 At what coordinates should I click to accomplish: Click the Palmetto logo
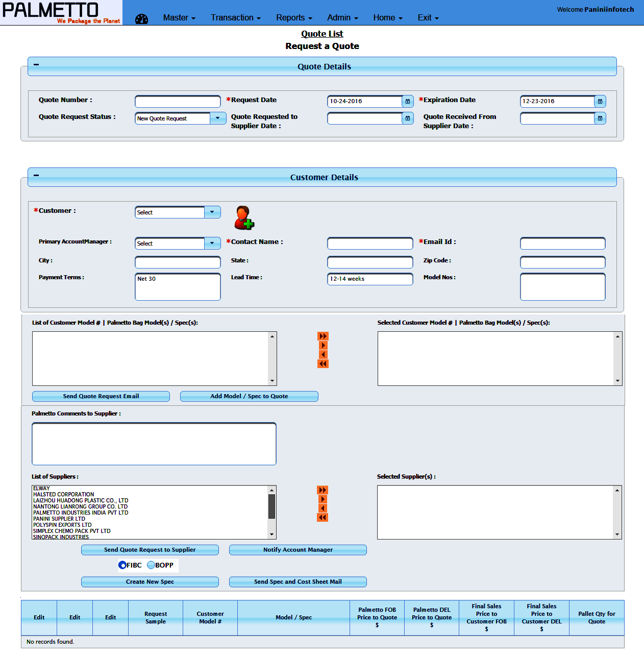click(x=61, y=12)
